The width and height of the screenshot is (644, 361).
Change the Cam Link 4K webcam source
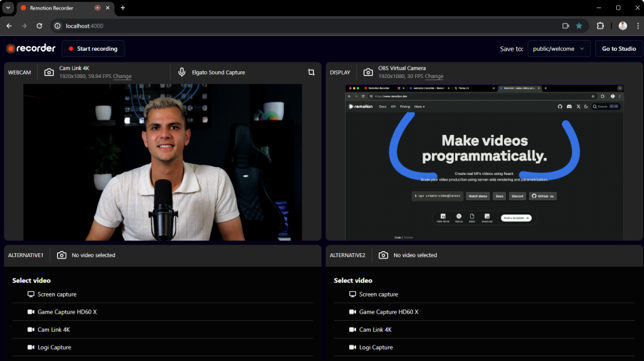click(122, 77)
